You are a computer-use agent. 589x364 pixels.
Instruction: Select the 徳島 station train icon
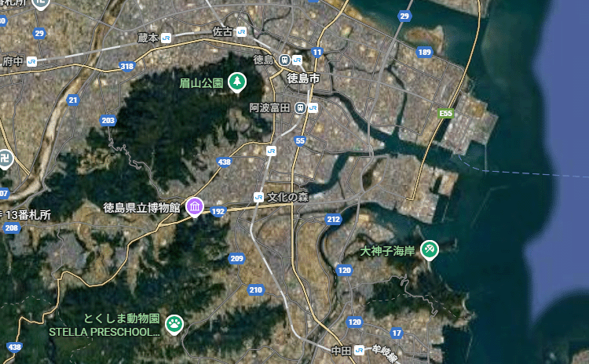pos(284,60)
